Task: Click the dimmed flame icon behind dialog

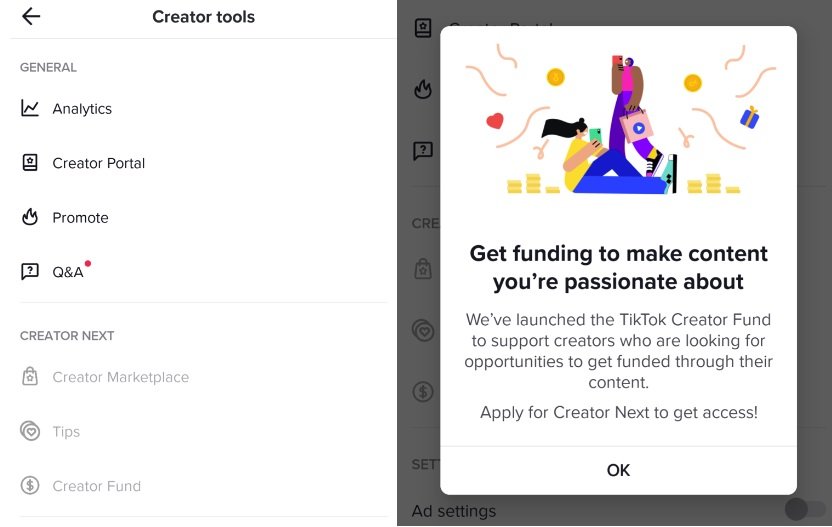Action: tap(423, 89)
